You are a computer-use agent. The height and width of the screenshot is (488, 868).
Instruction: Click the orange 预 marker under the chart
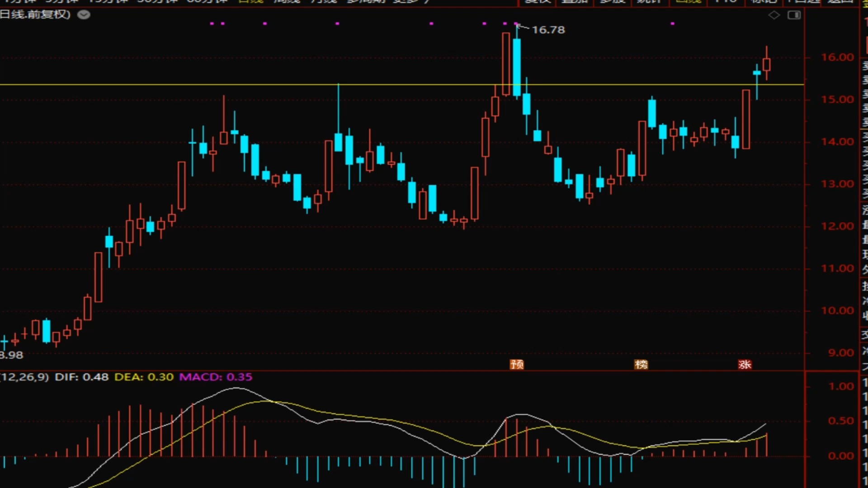(517, 364)
